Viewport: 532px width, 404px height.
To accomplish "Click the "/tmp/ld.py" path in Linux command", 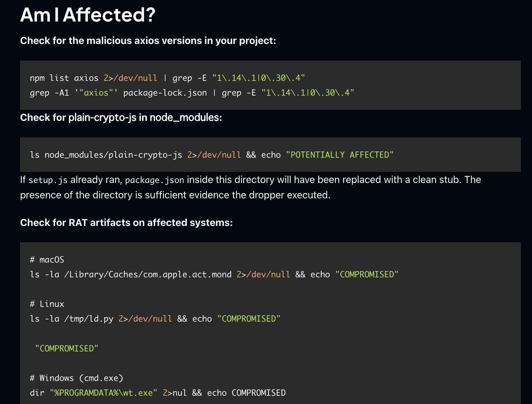I will coord(89,319).
